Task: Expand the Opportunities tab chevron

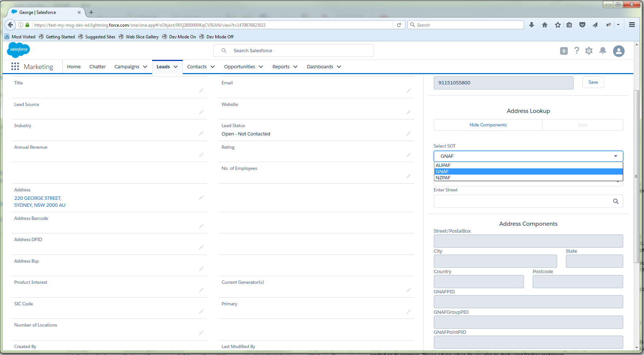Action: [x=261, y=66]
